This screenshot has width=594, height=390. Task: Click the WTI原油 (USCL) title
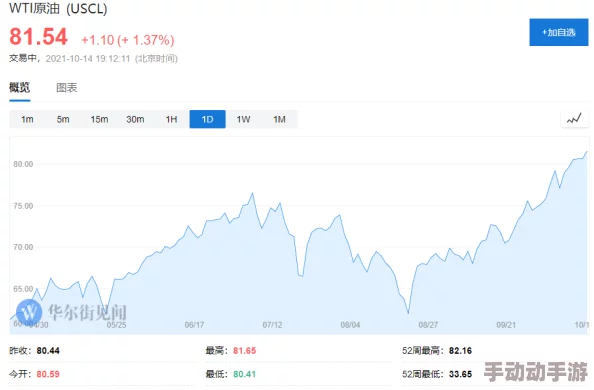tap(58, 8)
